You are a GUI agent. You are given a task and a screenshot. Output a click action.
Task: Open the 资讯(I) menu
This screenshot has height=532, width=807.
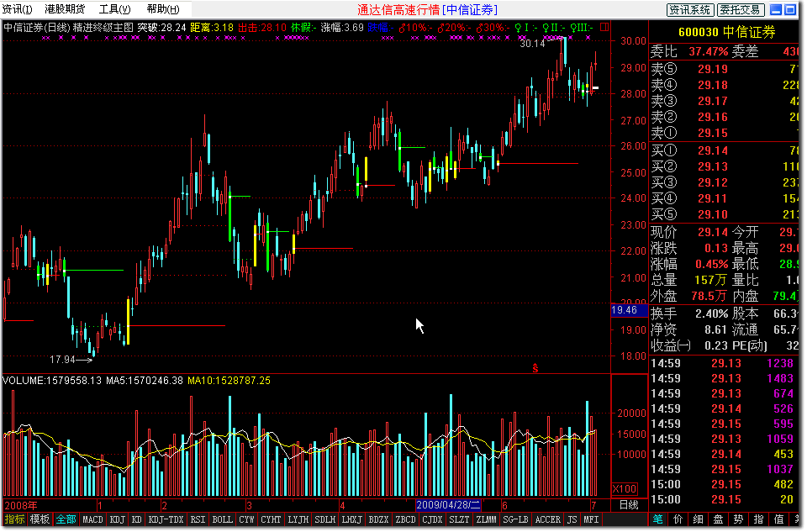17,8
